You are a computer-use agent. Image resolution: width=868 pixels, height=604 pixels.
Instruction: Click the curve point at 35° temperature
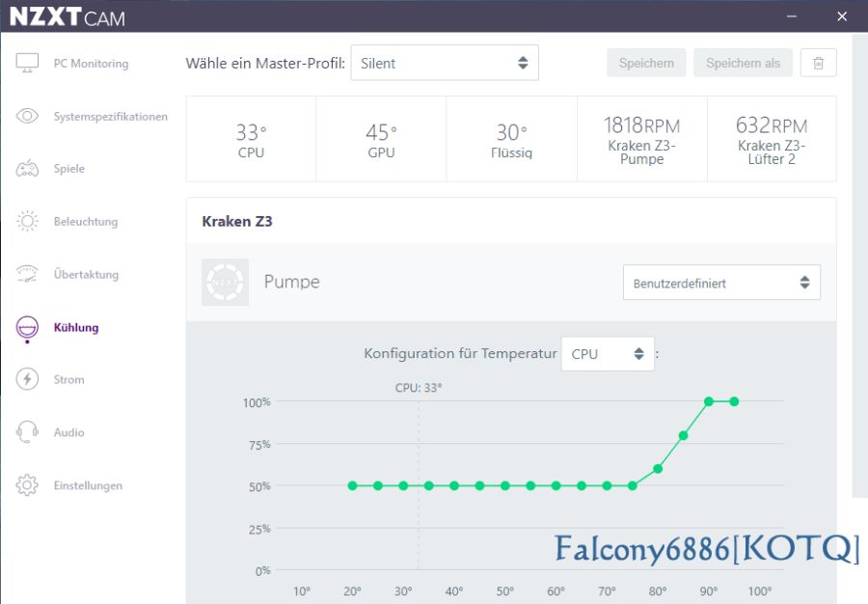(x=429, y=485)
